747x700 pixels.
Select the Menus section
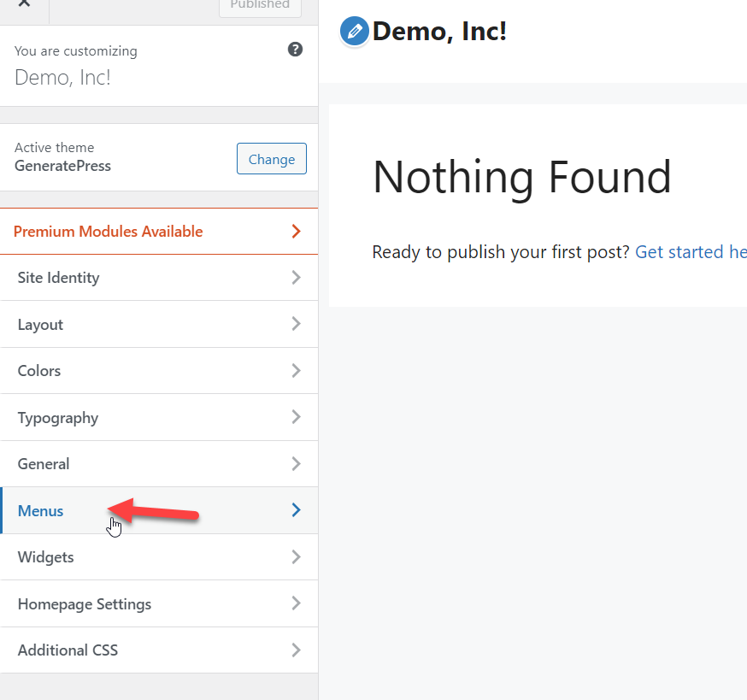(x=159, y=510)
